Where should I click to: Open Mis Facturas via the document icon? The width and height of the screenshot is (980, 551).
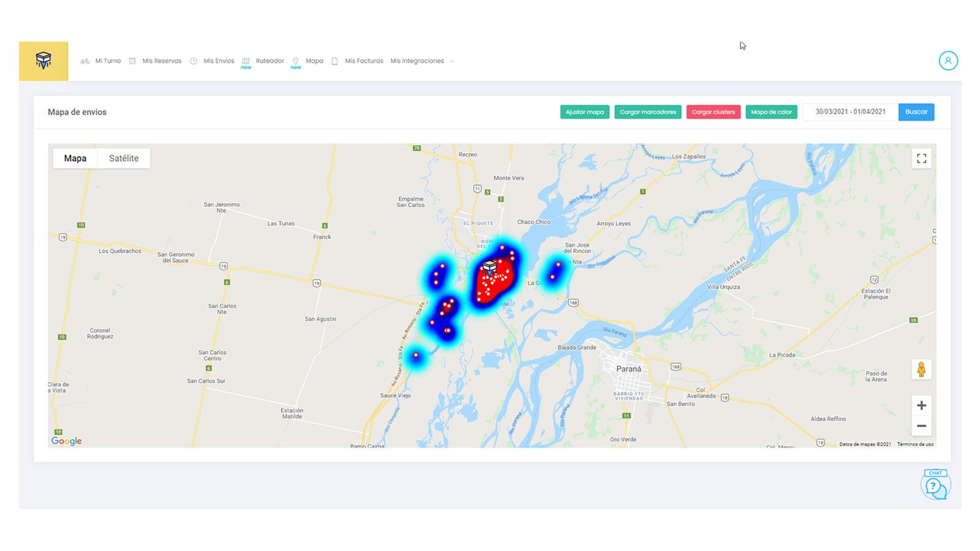pos(334,61)
